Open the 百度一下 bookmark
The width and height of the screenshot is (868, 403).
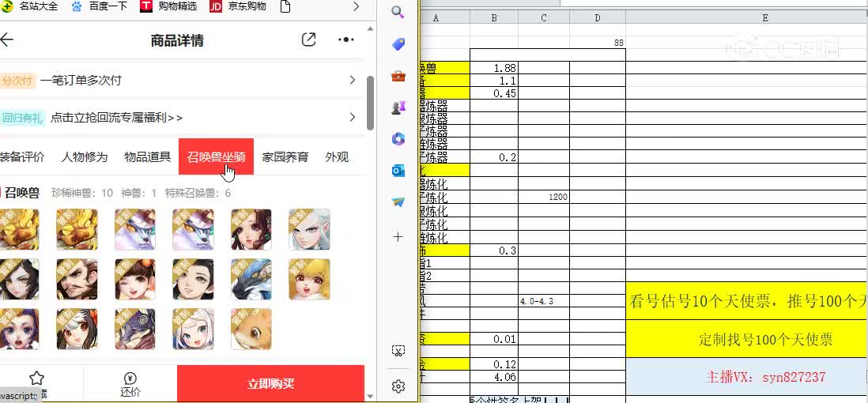100,6
